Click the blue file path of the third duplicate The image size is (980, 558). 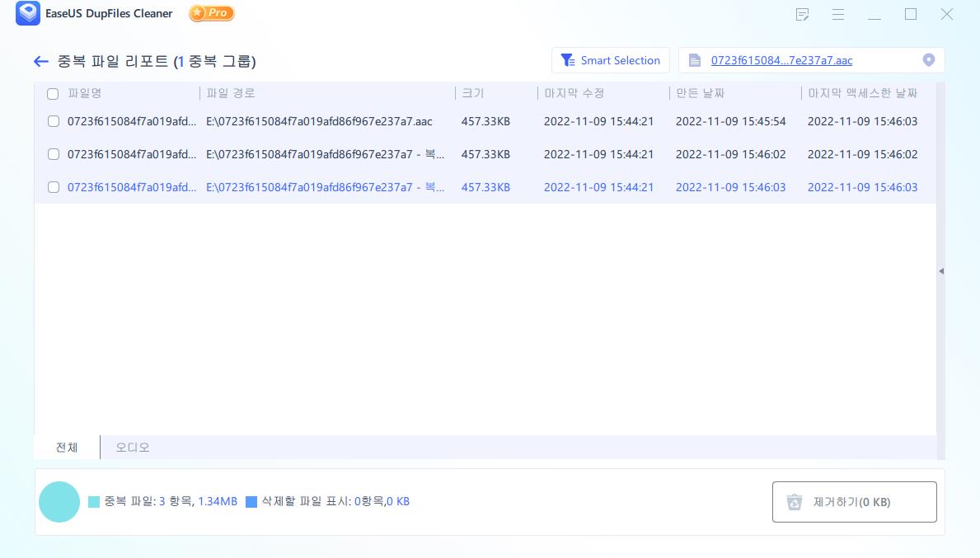pos(326,187)
